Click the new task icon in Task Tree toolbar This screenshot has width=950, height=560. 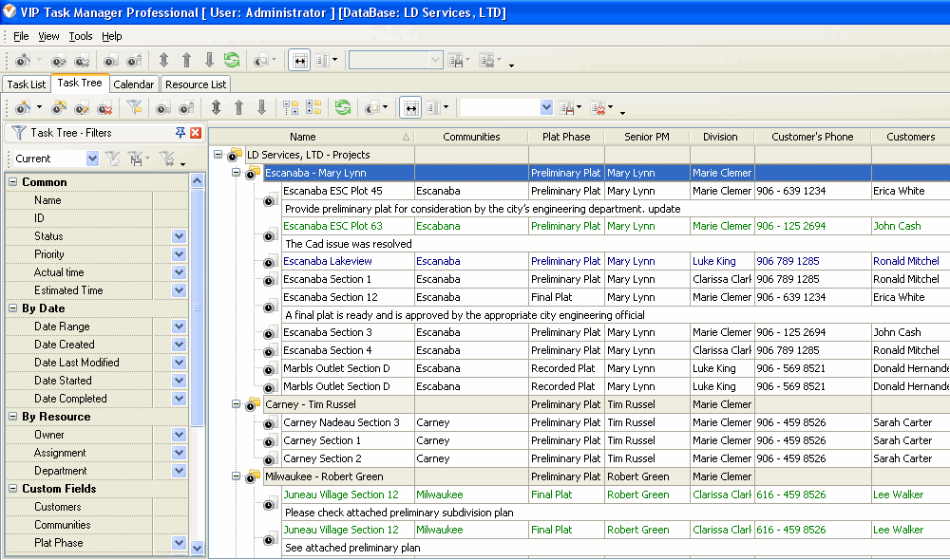pos(21,108)
